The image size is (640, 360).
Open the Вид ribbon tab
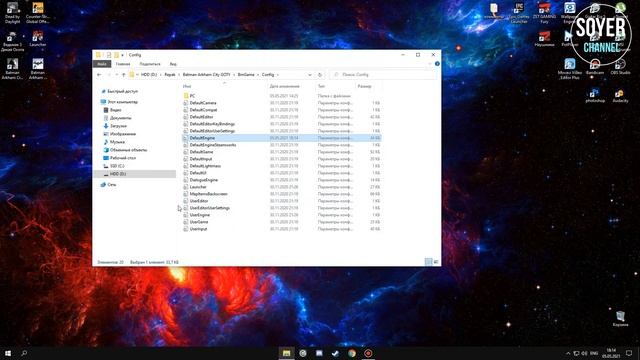173,64
